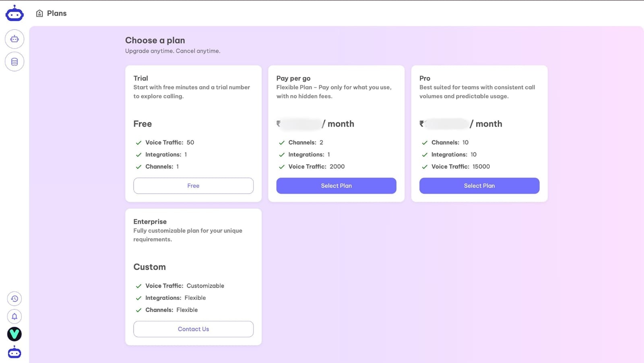The width and height of the screenshot is (644, 363).
Task: Click the Choose a plan heading
Action: (x=155, y=40)
